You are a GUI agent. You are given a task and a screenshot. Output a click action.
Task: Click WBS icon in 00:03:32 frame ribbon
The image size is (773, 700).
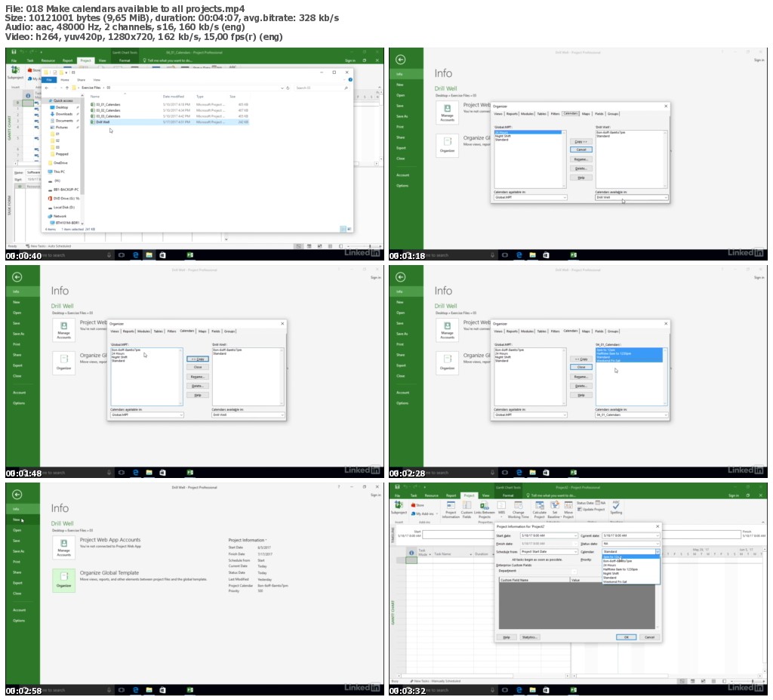point(501,505)
